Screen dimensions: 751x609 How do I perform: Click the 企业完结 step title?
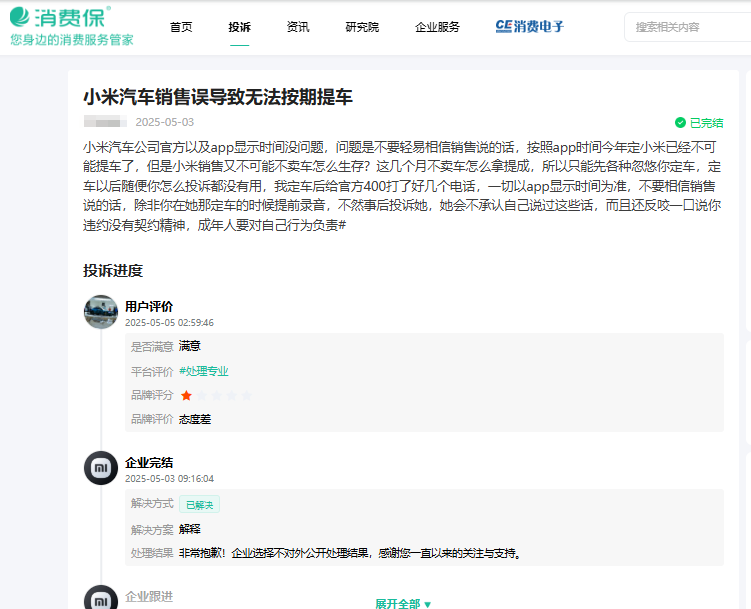[x=149, y=462]
